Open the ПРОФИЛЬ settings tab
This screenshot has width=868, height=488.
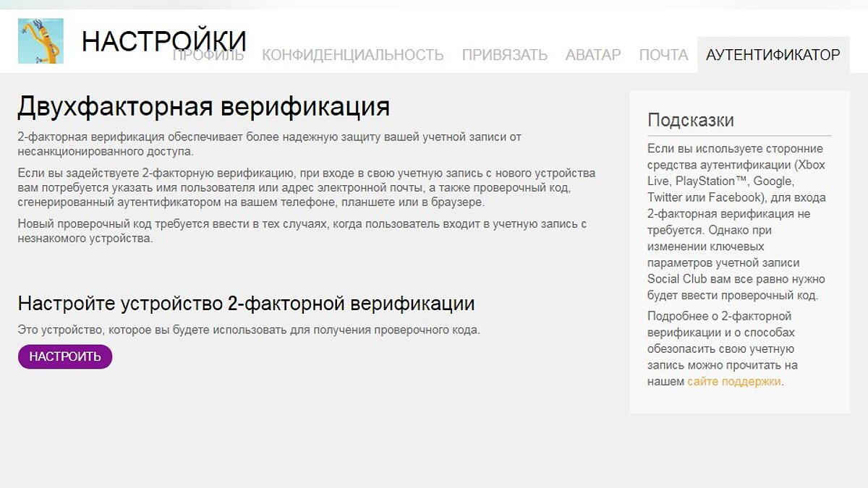point(208,56)
